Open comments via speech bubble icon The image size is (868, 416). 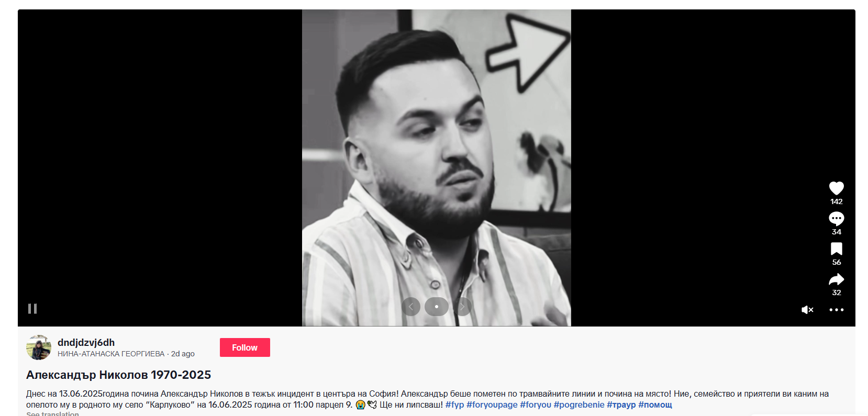pos(836,218)
